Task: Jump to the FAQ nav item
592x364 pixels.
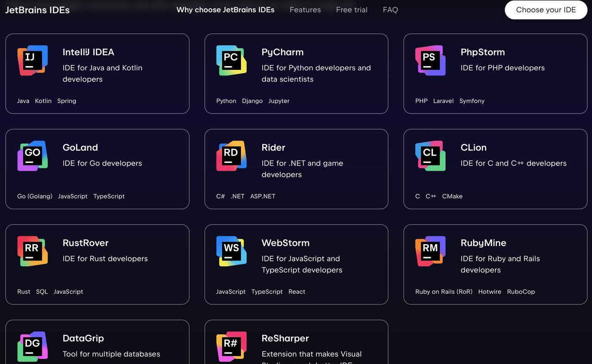Action: coord(390,10)
